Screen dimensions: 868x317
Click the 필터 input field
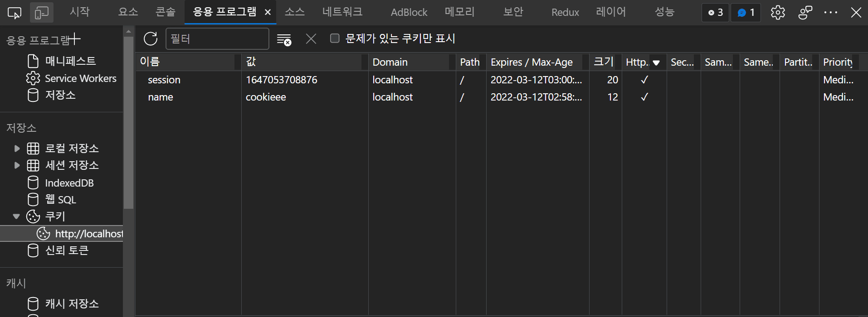[217, 39]
